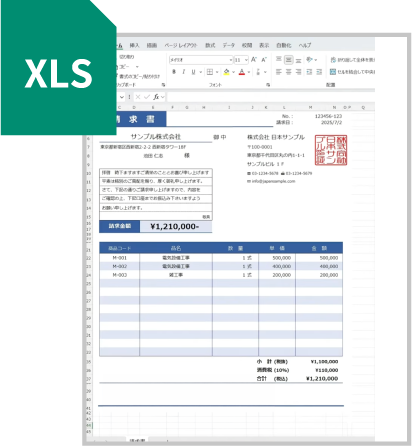This screenshot has width=412, height=446.
Task: Select 株式会社 日本サンプル sender cell
Action: click(x=276, y=137)
